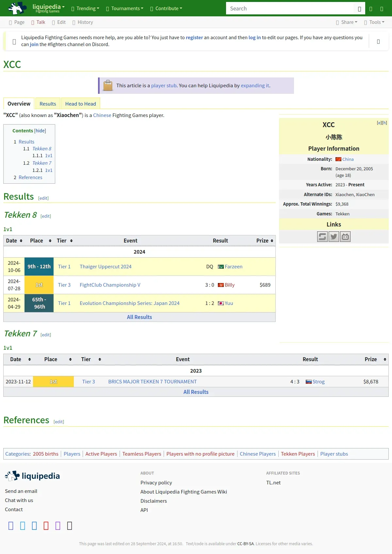View All Results for Tekken 7

[196, 392]
